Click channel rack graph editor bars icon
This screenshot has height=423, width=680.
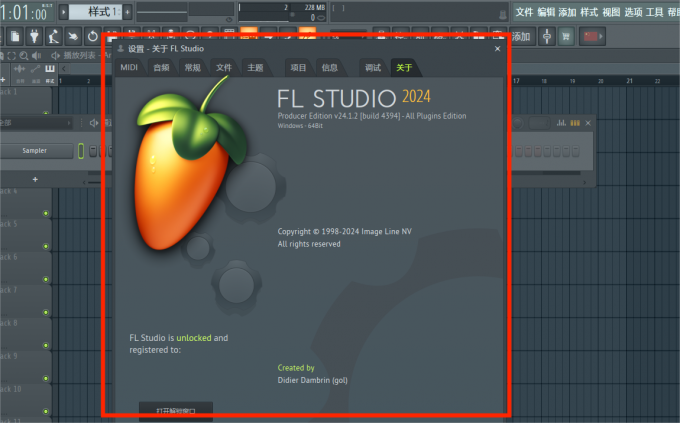pos(562,123)
